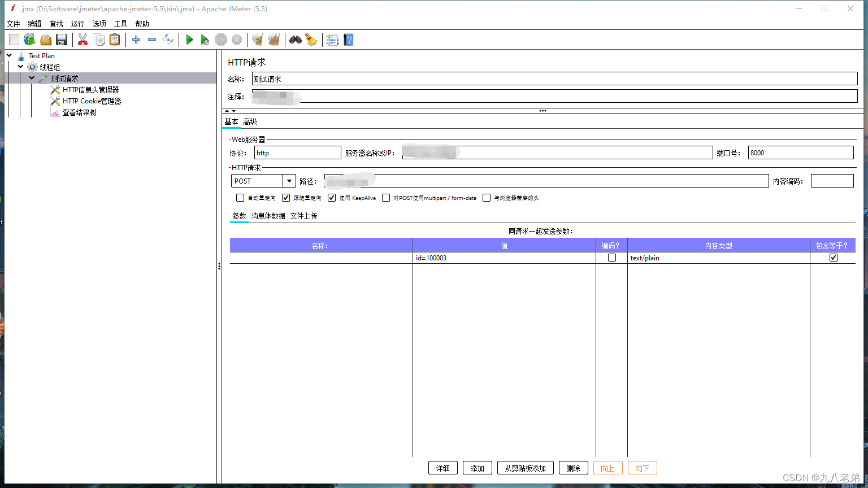Save the test plan with floppy icon
The image size is (868, 488).
point(62,40)
